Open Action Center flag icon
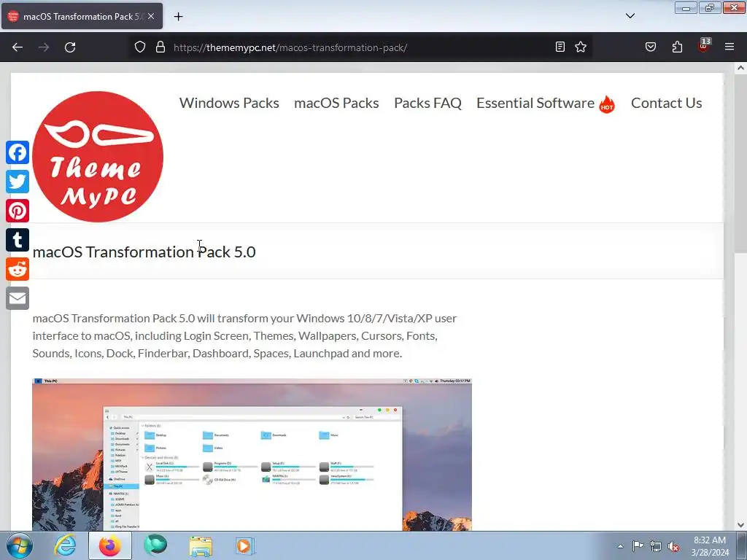The width and height of the screenshot is (747, 560). coord(638,546)
